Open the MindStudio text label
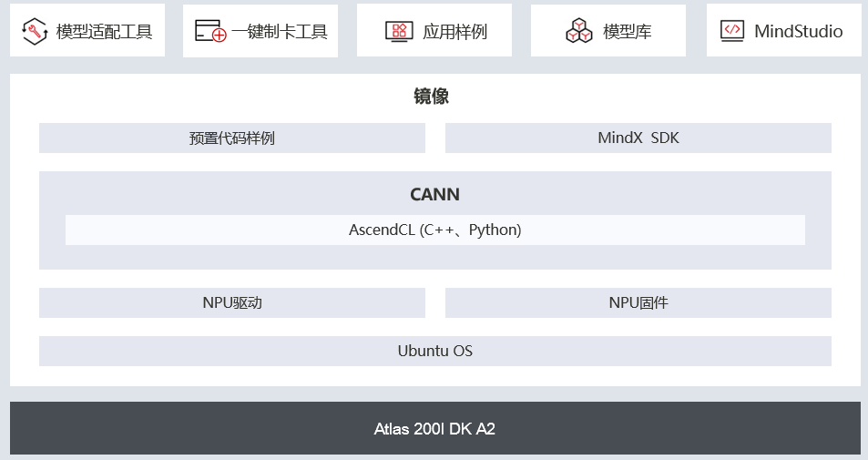The height and width of the screenshot is (460, 868). coord(798,32)
